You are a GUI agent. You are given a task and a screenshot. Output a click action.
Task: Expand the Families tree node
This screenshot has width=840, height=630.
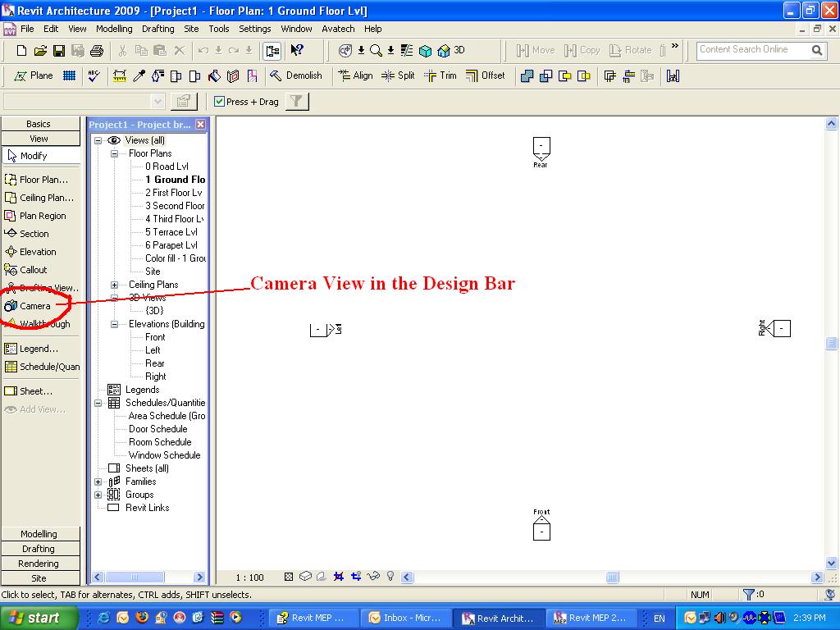[98, 482]
